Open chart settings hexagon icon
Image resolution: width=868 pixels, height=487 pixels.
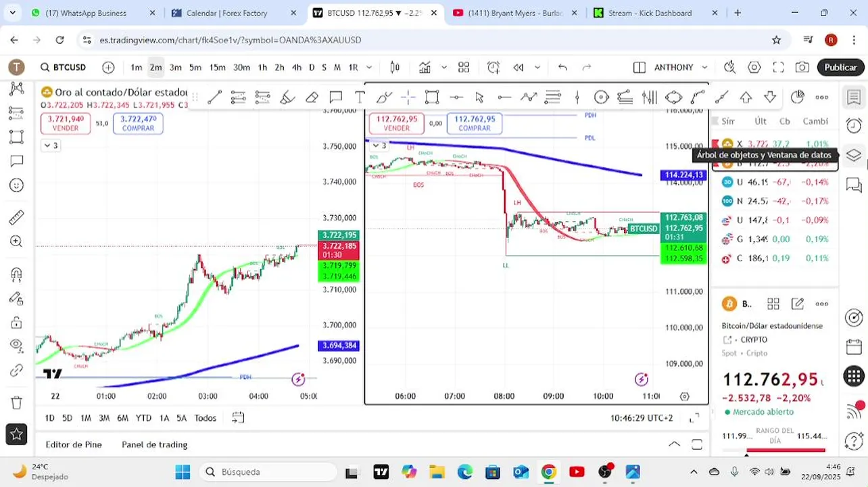coord(754,67)
